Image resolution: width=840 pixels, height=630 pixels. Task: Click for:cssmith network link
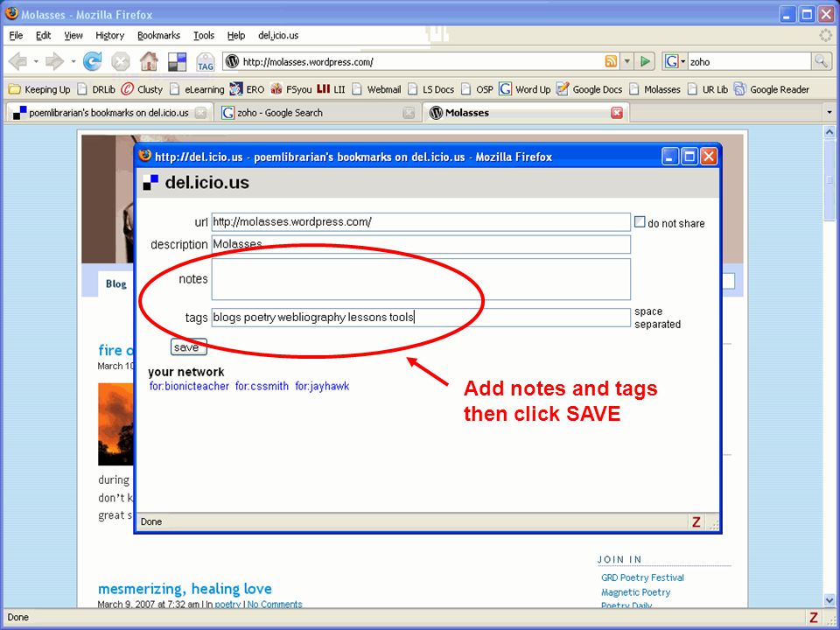pyautogui.click(x=262, y=386)
